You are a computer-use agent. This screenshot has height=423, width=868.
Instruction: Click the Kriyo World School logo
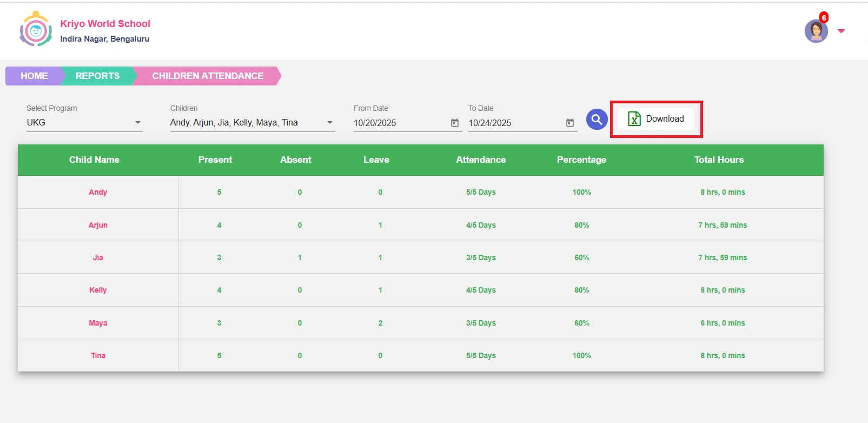pyautogui.click(x=36, y=29)
